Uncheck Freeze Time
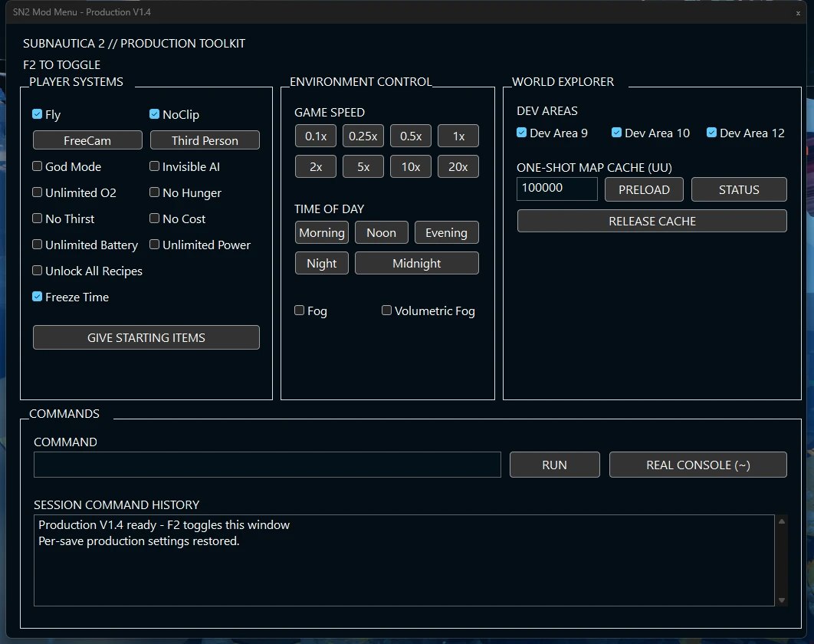Screen dimensions: 814x644 (37, 297)
